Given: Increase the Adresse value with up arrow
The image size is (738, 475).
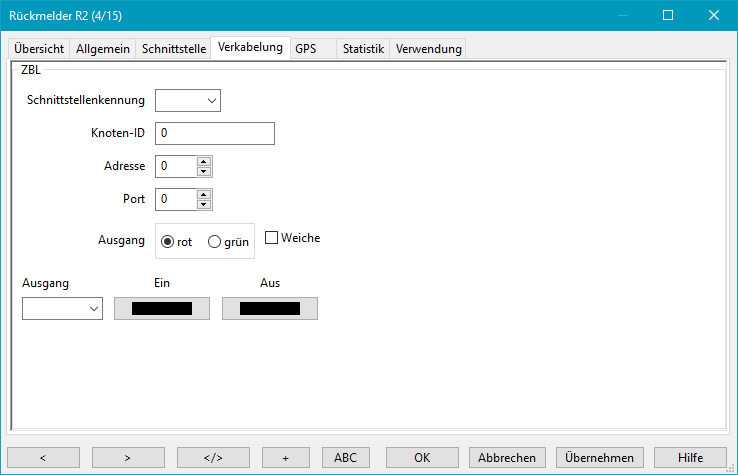Looking at the screenshot, I should (204, 161).
